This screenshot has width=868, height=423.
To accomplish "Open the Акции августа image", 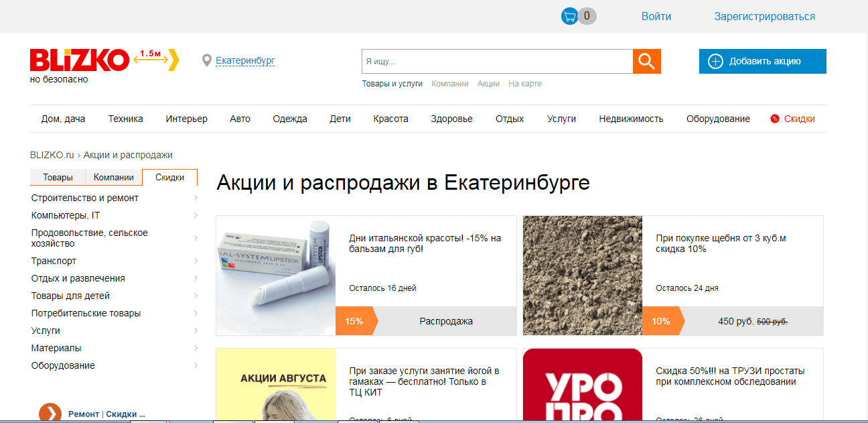I will [276, 385].
